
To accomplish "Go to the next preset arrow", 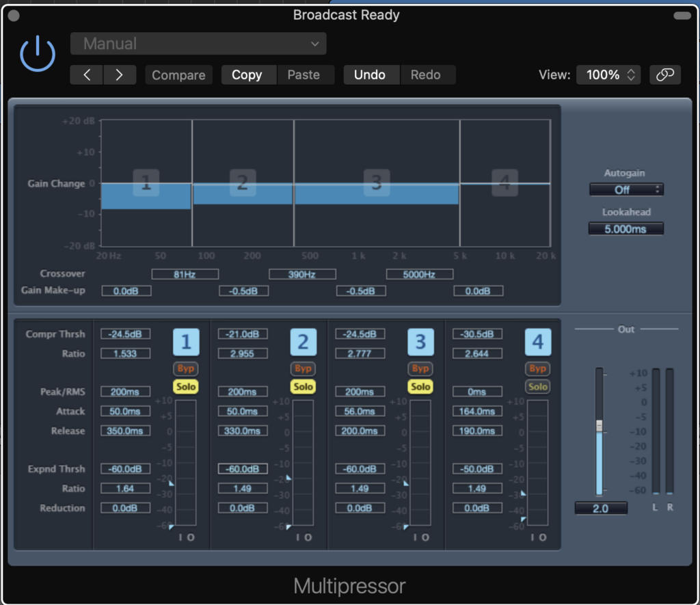I will click(119, 75).
